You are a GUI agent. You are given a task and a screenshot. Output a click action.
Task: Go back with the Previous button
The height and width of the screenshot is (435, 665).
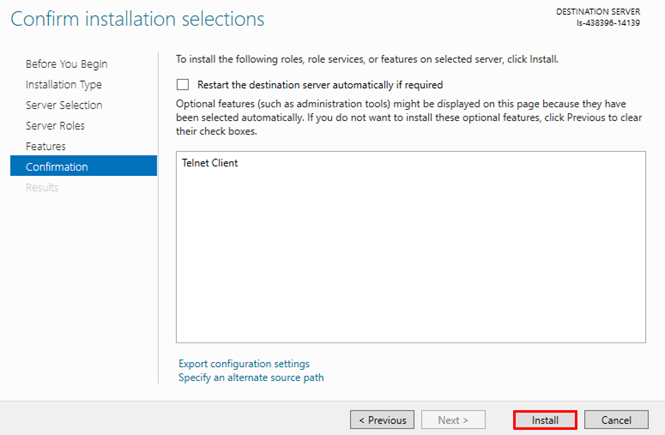(x=382, y=420)
